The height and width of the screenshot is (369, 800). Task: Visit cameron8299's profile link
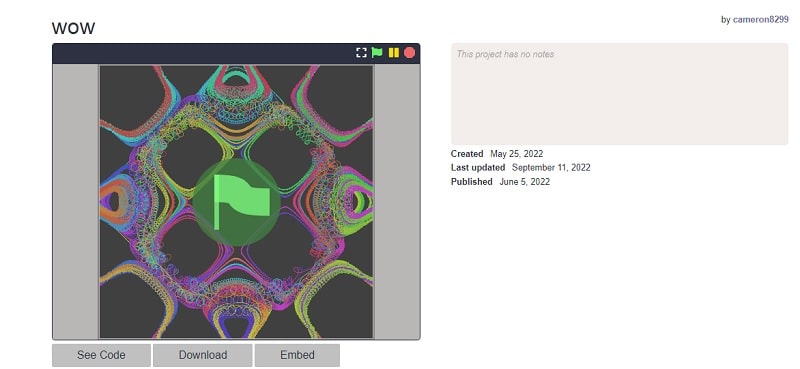[760, 20]
